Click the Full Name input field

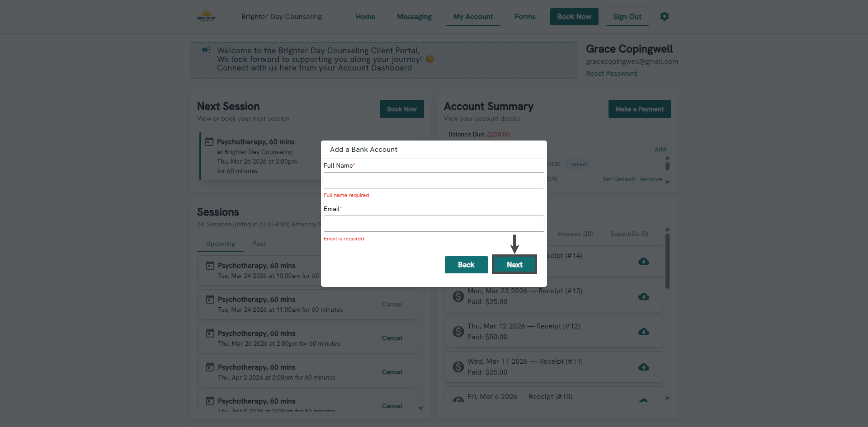[434, 180]
